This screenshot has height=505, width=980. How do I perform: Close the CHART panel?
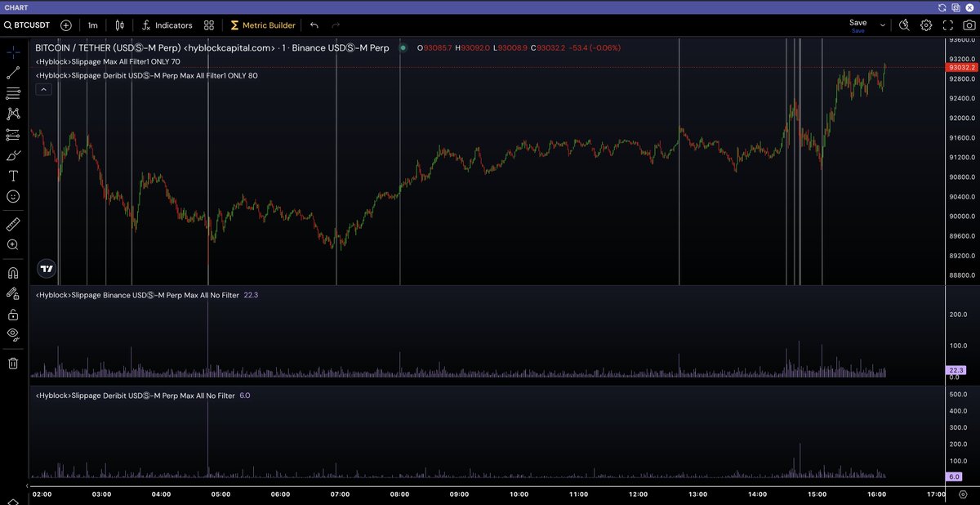click(969, 7)
